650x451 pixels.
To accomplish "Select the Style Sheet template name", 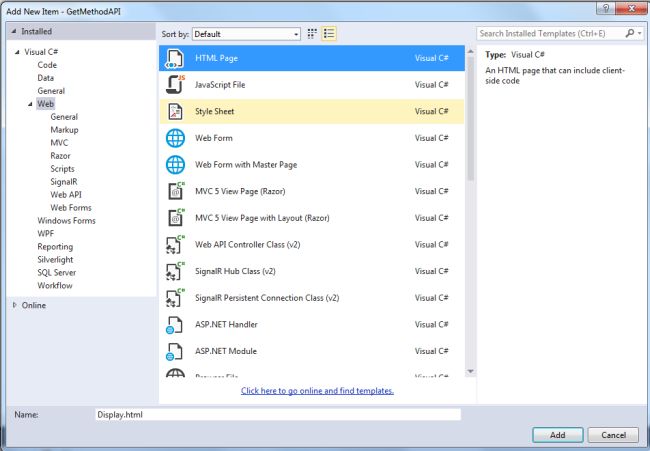I will tap(215, 112).
